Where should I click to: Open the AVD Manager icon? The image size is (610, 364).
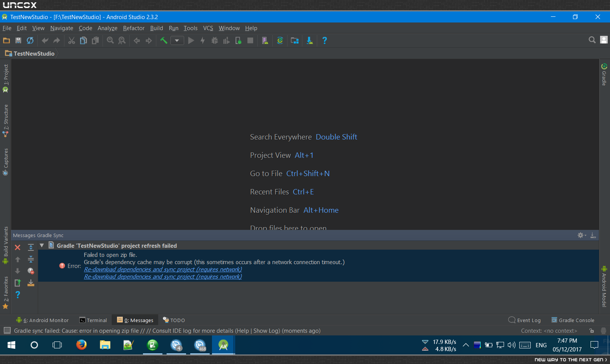tap(265, 40)
